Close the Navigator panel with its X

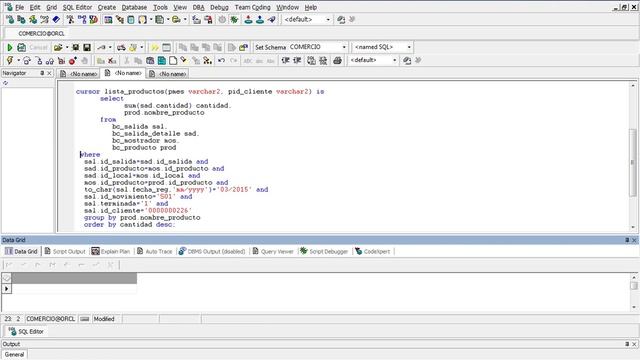pyautogui.click(x=49, y=73)
